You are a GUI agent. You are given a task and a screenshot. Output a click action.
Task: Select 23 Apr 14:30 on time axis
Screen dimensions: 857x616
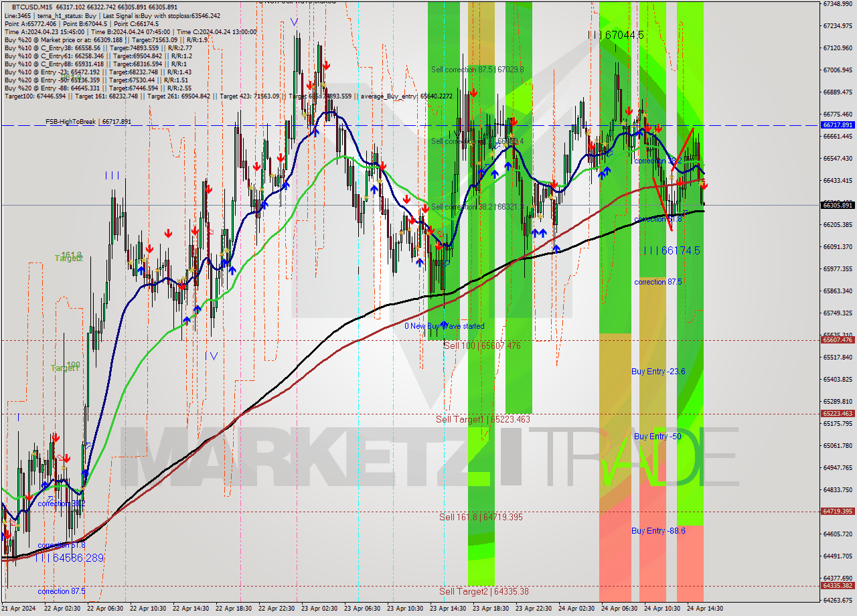(447, 609)
